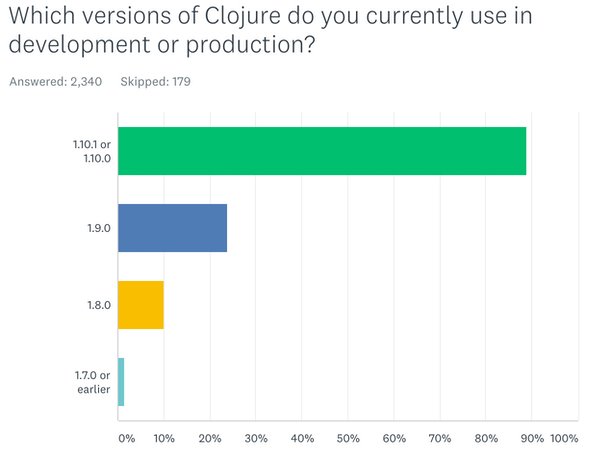Click the 70% axis tick label
Screen dimensions: 600x458
(440, 438)
